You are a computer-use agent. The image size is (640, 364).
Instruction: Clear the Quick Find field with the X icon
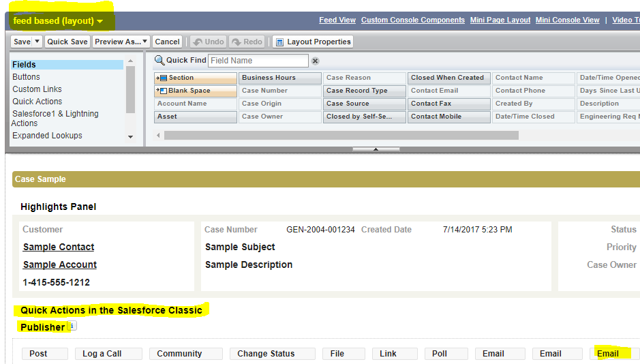tap(315, 61)
